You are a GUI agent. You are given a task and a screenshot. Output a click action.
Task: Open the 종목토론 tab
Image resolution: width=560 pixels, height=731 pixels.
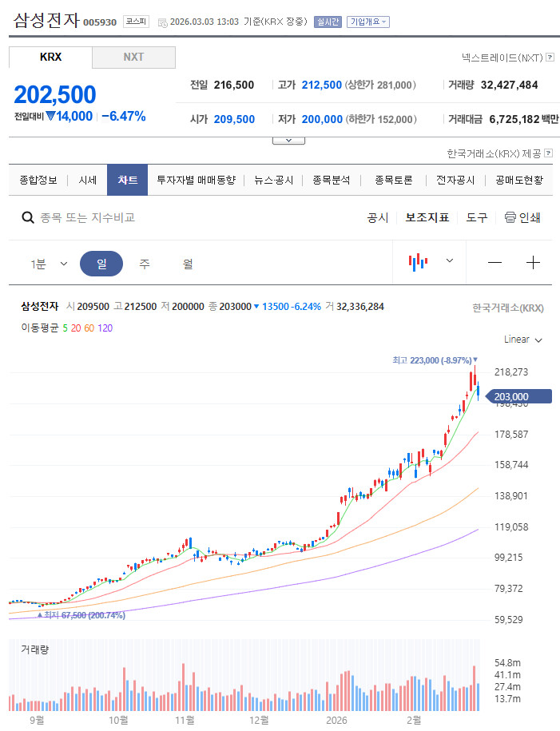tap(394, 180)
